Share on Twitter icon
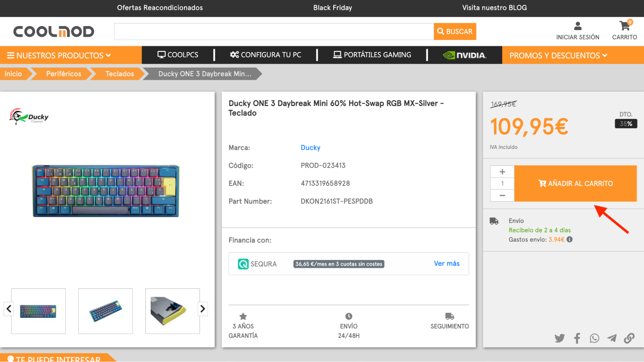 coord(560,338)
